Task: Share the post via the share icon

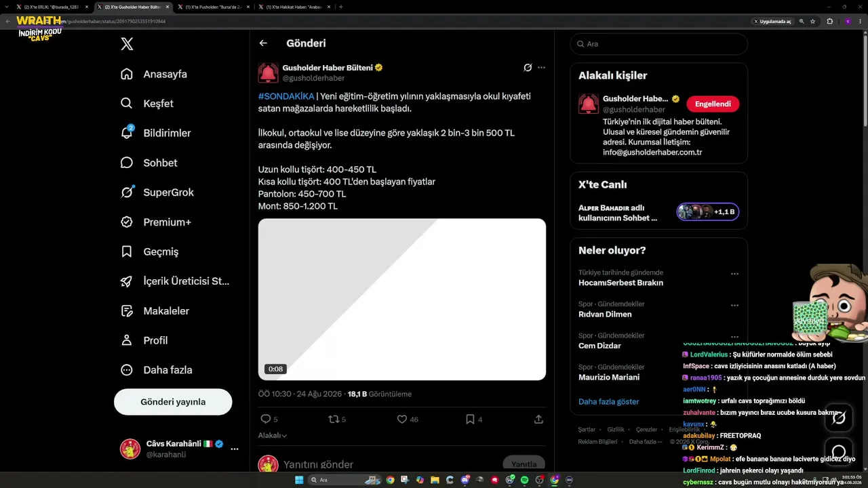Action: click(x=538, y=420)
